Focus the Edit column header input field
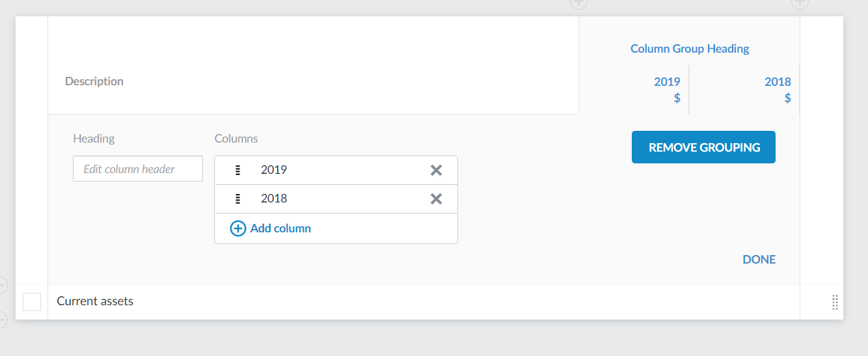The height and width of the screenshot is (356, 868). [x=138, y=169]
